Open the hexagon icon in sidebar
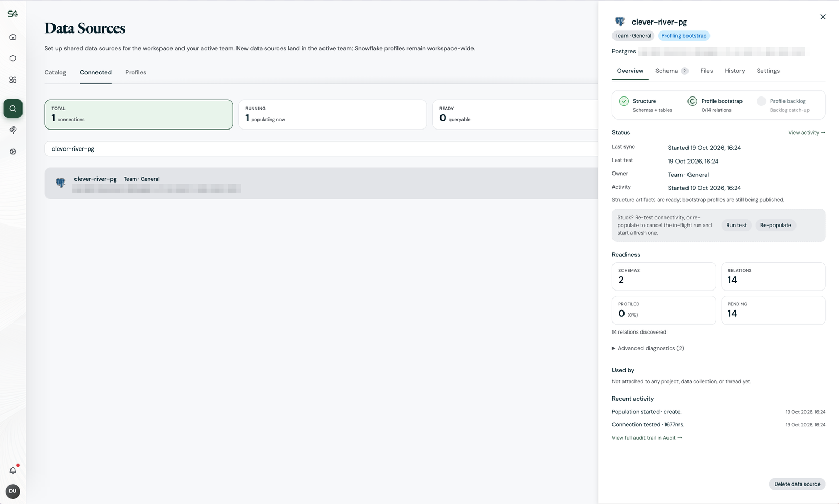The width and height of the screenshot is (839, 504). pos(13,58)
